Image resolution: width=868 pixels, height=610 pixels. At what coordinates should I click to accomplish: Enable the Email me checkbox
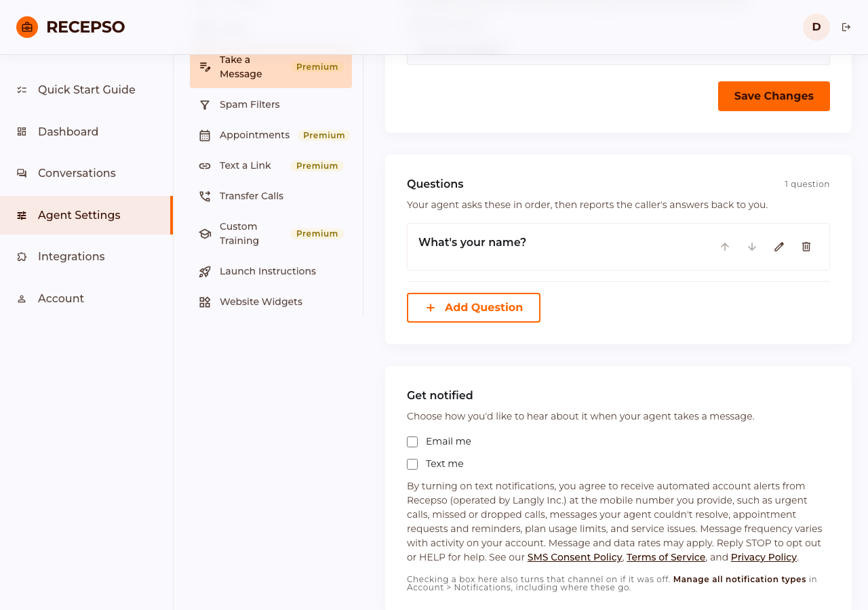412,442
